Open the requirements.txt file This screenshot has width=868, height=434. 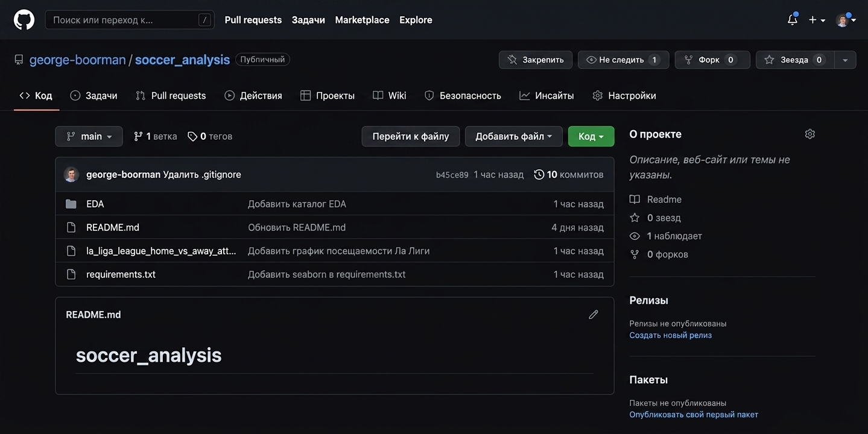121,274
